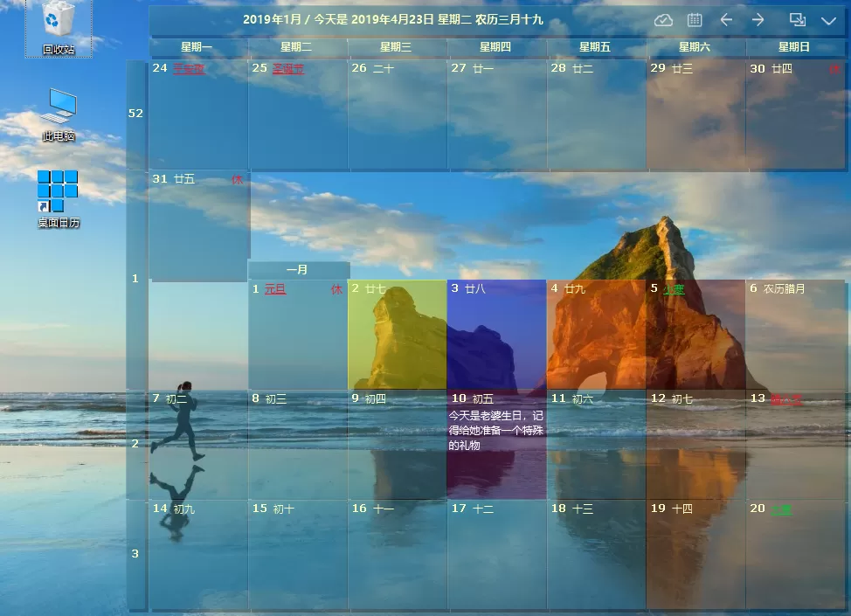
Task: Toggle the 休 rest-day marker on January 1
Action: coord(336,288)
